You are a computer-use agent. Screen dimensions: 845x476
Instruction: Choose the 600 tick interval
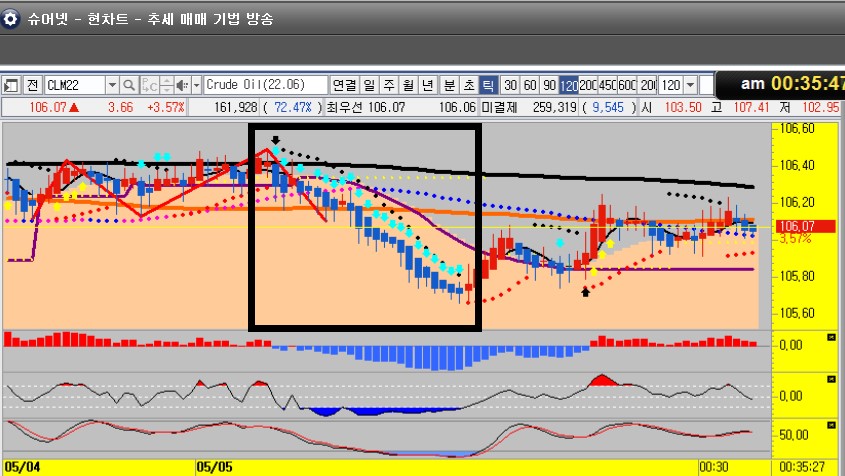627,85
